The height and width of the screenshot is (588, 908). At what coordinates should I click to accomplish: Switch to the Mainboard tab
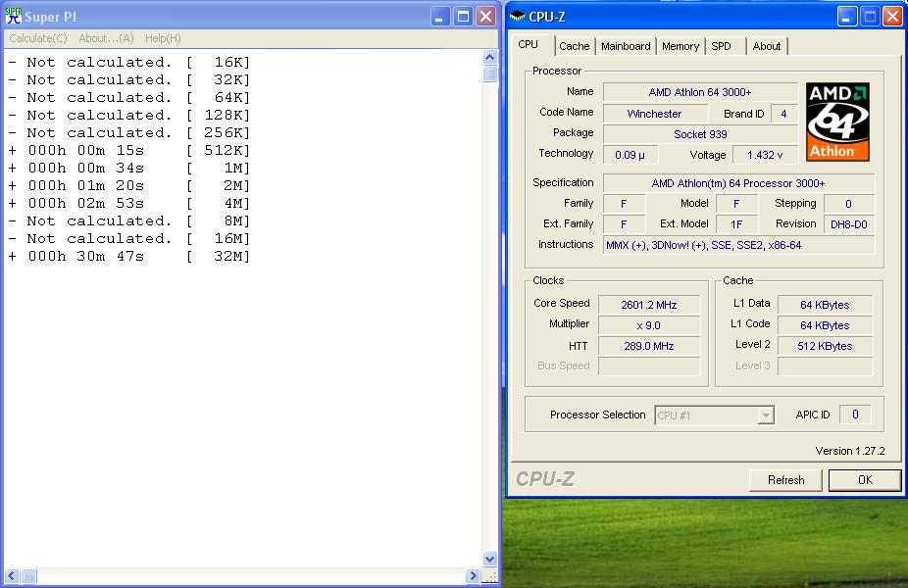(626, 46)
